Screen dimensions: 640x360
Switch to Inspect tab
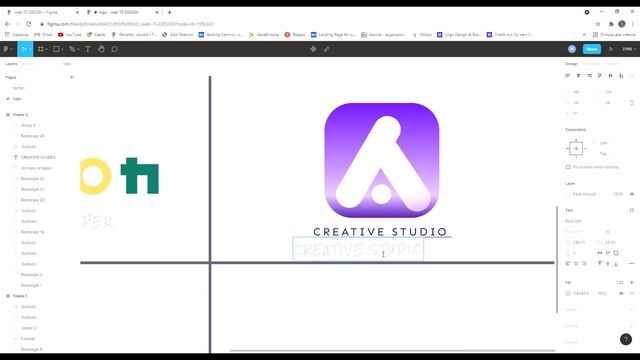point(611,64)
